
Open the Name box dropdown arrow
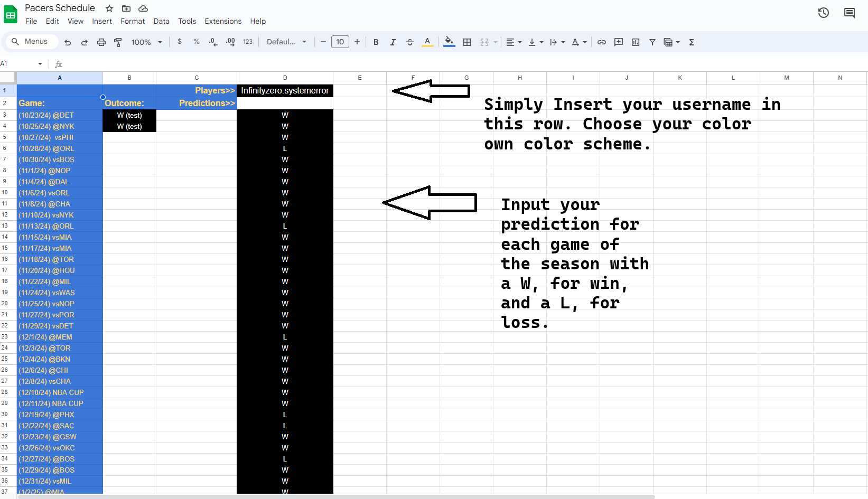coord(40,64)
